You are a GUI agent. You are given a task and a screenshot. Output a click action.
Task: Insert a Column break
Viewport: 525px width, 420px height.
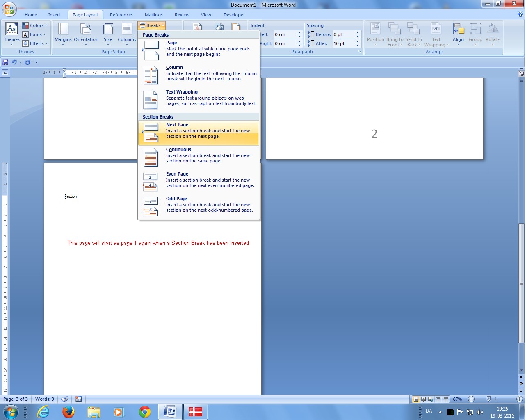199,75
